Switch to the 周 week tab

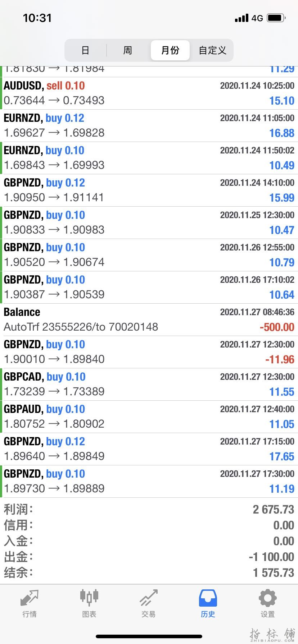point(128,50)
